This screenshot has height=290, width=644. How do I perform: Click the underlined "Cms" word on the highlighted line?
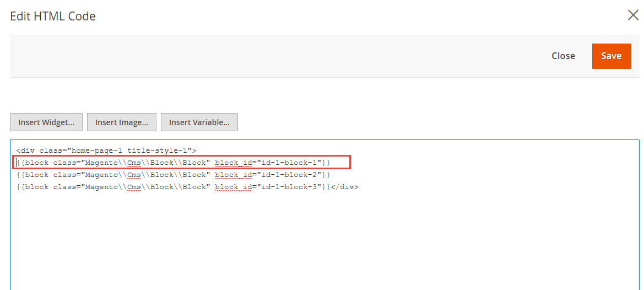pos(134,163)
